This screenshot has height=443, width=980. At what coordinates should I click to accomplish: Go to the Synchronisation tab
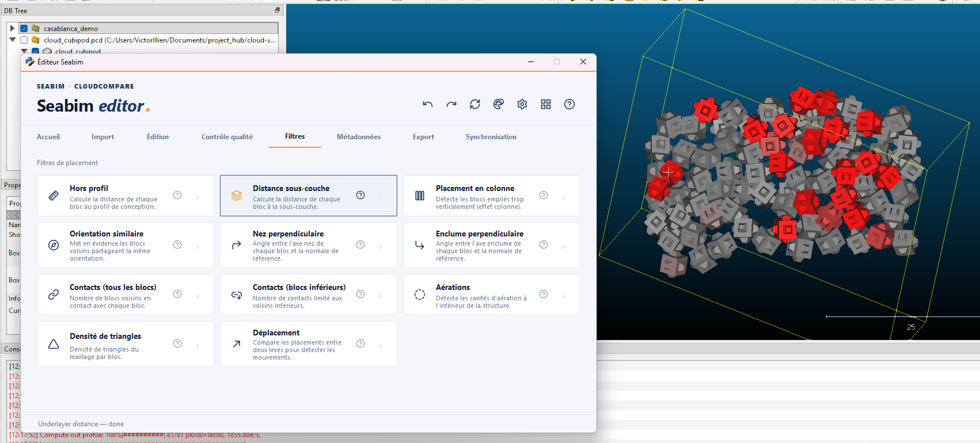491,137
